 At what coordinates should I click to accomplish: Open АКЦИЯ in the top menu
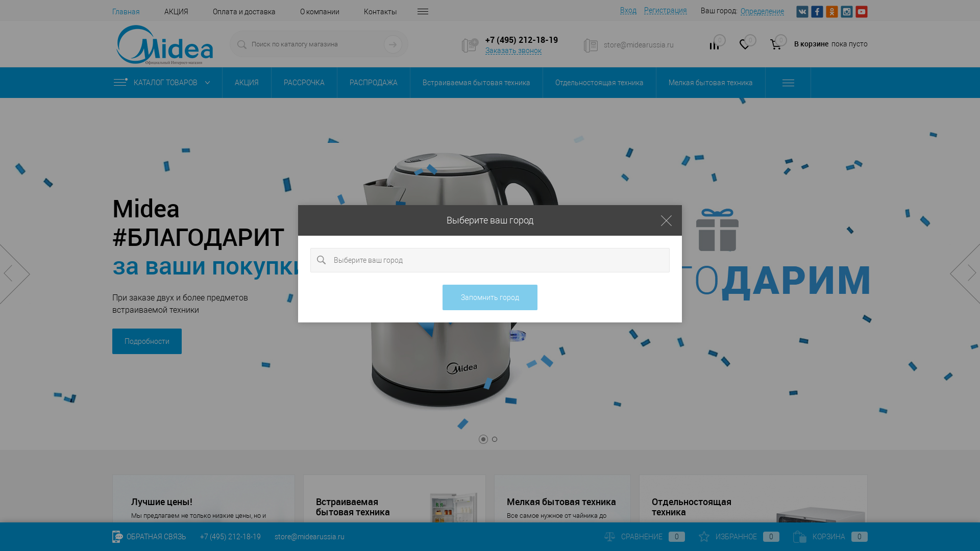[x=176, y=12]
